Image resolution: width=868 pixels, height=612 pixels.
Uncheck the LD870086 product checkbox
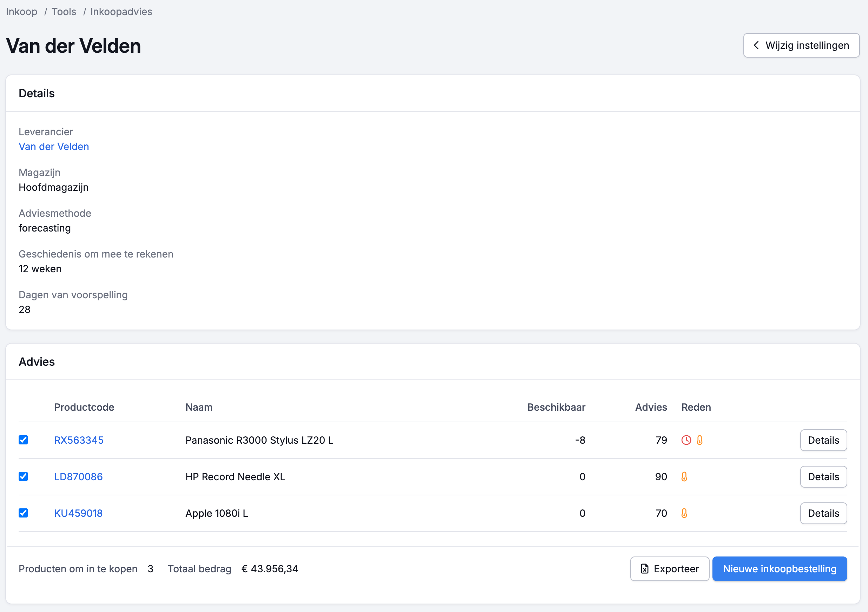[x=23, y=477]
